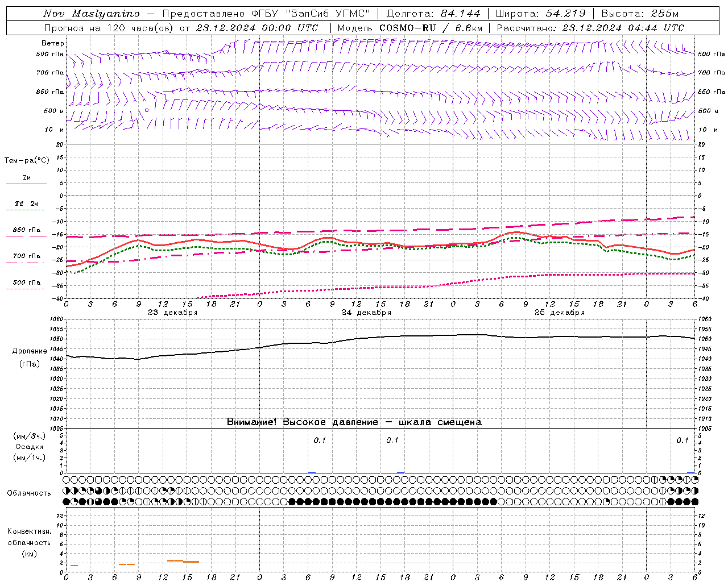Image resolution: width=728 pixels, height=582 pixels.
Task: Click the Конвективн. panel label
Action: (x=29, y=531)
